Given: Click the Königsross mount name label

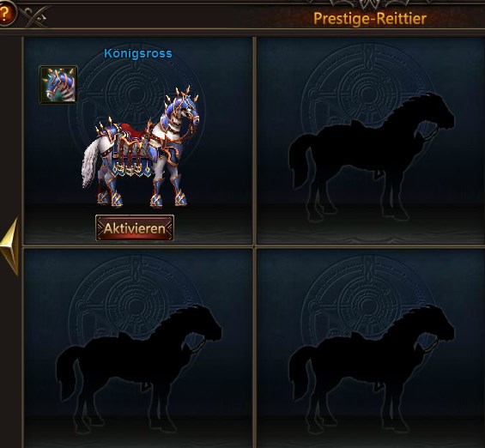Looking at the screenshot, I should 138,53.
